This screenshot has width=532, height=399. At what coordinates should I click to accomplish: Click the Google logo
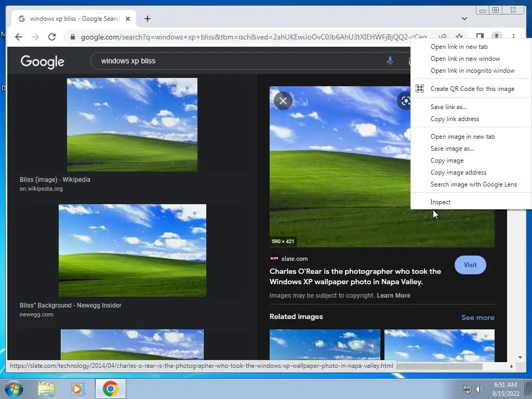tap(43, 61)
